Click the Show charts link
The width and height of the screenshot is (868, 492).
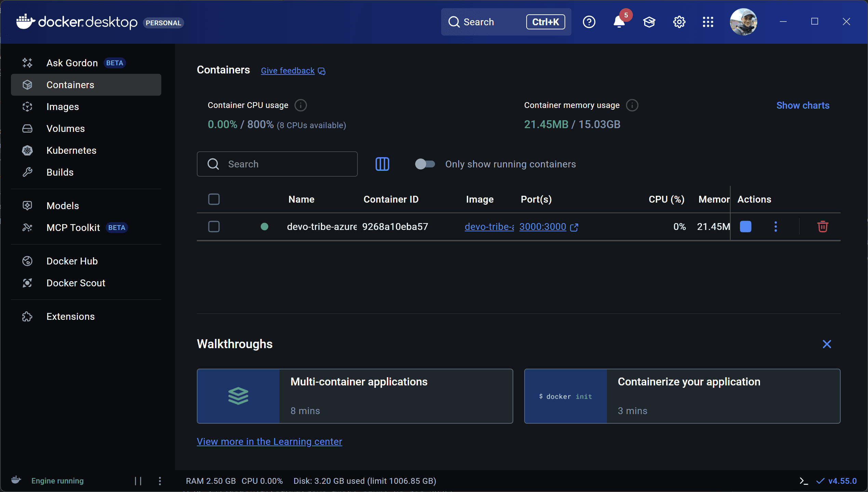click(802, 105)
